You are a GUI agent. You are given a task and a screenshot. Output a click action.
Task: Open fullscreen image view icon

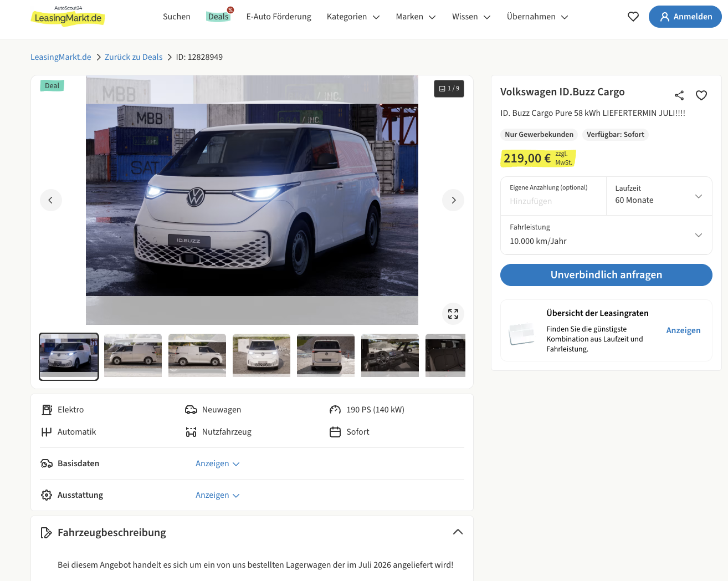pos(453,314)
